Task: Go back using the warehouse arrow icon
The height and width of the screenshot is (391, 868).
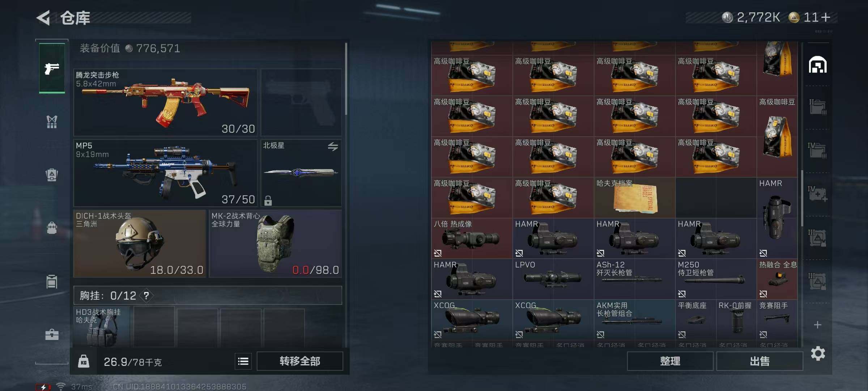Action: (x=43, y=18)
